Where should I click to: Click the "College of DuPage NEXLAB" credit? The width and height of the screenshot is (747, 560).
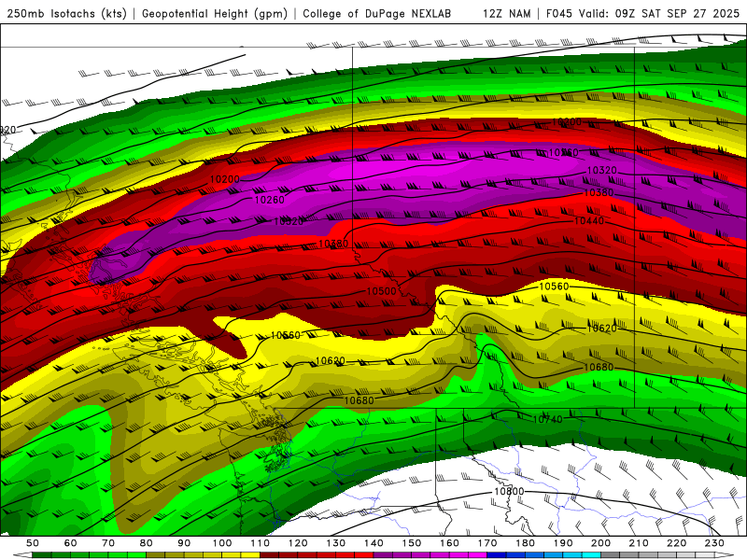(377, 14)
